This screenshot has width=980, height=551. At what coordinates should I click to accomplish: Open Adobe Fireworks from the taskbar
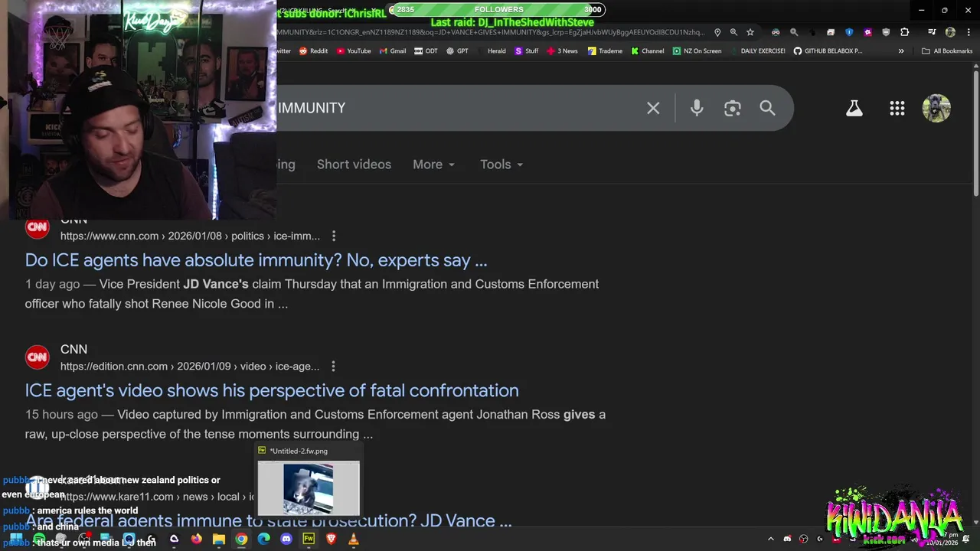pyautogui.click(x=309, y=539)
